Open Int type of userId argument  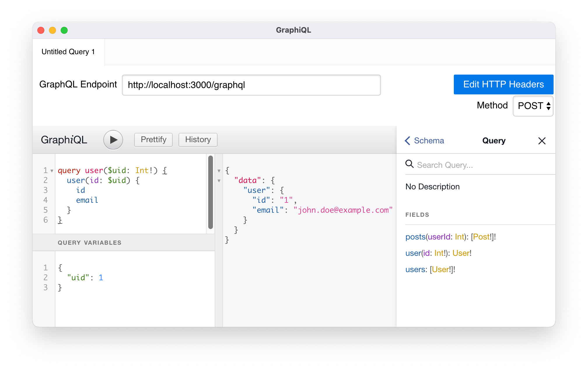(459, 237)
